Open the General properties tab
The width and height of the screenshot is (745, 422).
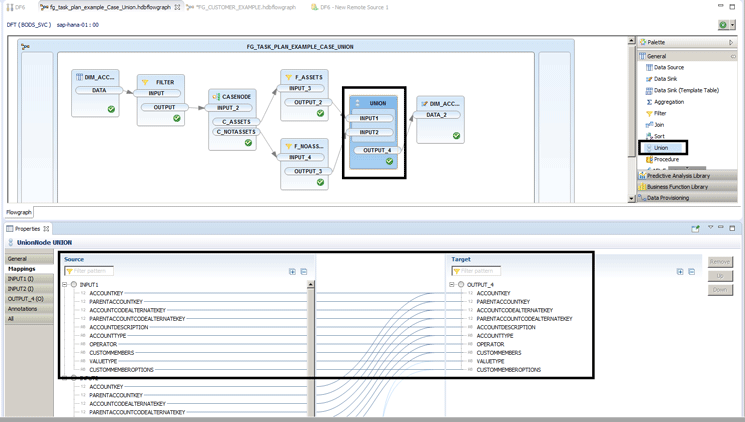(x=19, y=259)
